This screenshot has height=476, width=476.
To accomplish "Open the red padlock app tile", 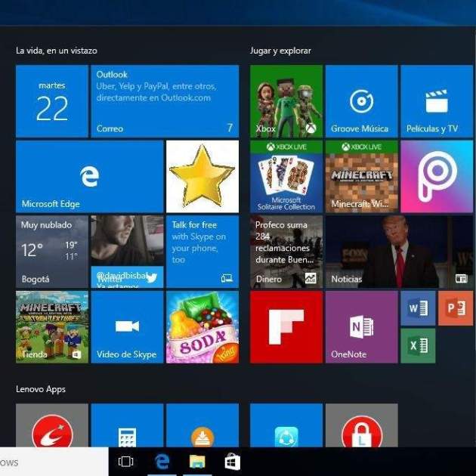I will (362, 425).
